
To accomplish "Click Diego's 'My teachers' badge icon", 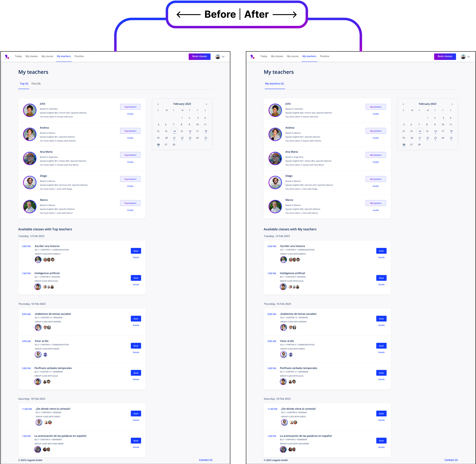I will coord(376,179).
